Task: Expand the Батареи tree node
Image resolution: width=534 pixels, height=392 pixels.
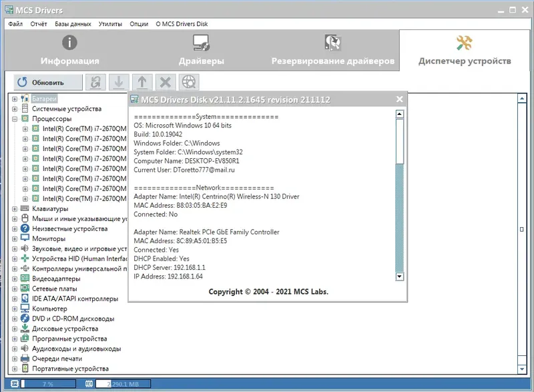Action: tap(15, 99)
